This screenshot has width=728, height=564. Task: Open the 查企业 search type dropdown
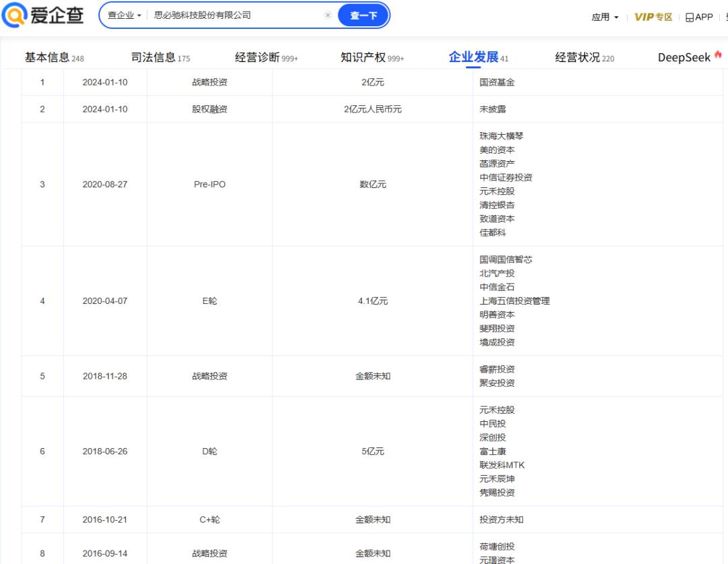click(124, 15)
